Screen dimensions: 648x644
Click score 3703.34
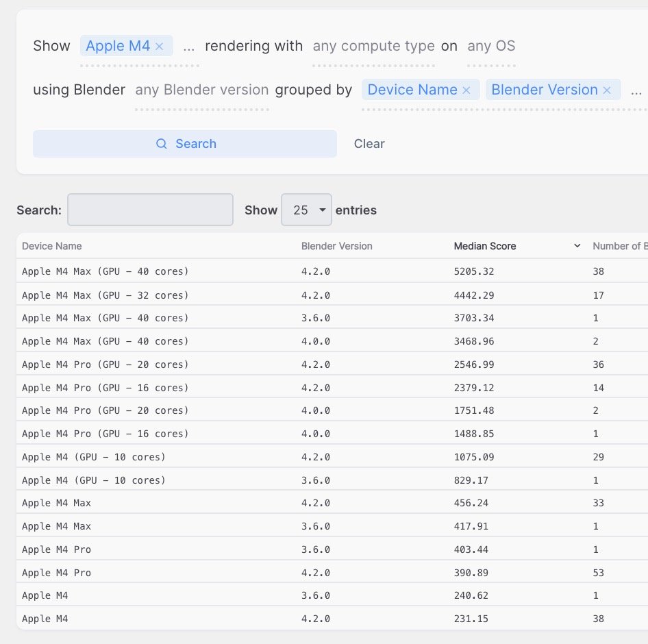coord(474,319)
